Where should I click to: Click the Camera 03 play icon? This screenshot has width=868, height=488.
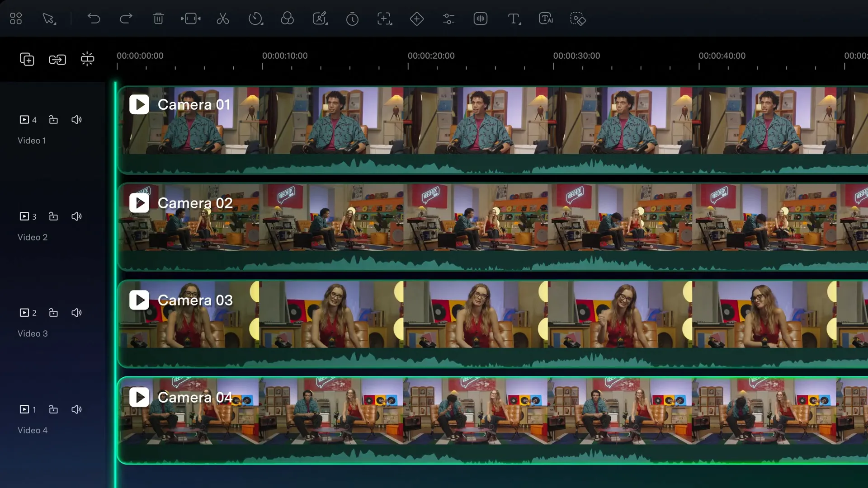pos(139,300)
